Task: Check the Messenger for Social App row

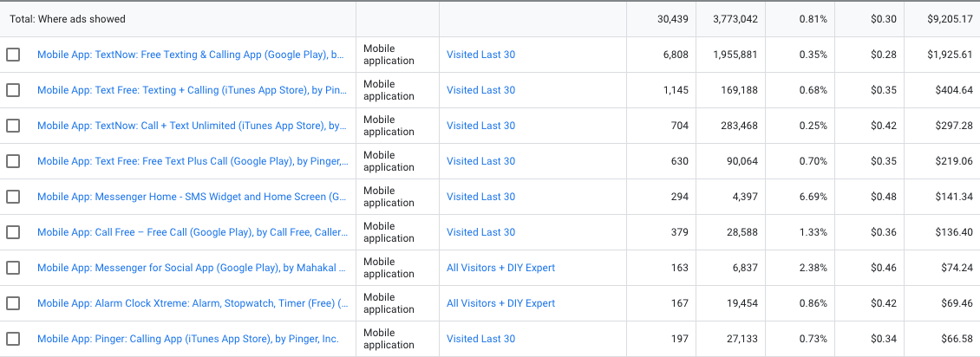Action: click(13, 268)
